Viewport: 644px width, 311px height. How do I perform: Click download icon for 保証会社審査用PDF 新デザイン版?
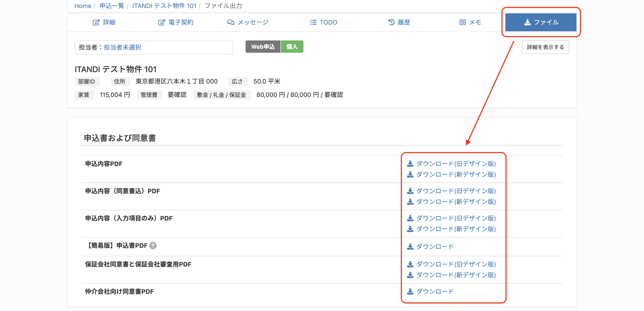click(x=410, y=275)
